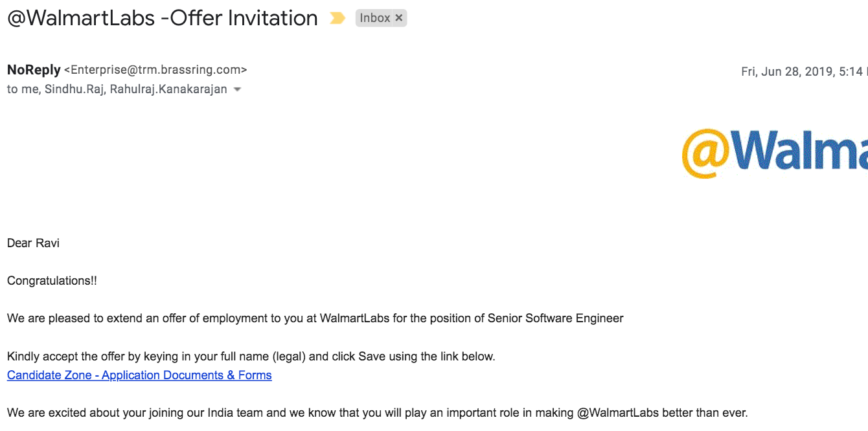Screen dimensions: 868x431
Task: Click the Senior Software Engineer text
Action: click(556, 318)
